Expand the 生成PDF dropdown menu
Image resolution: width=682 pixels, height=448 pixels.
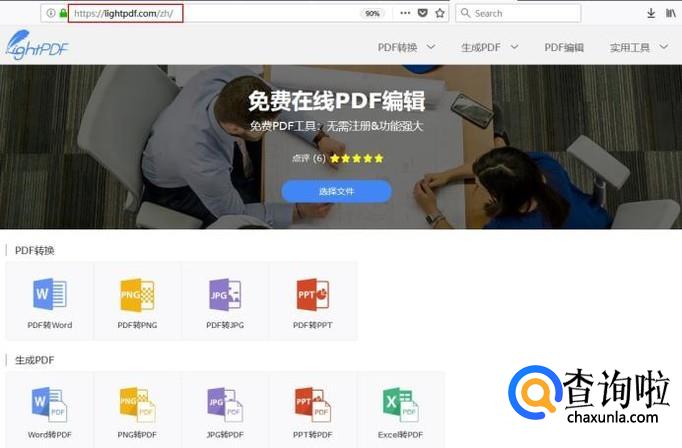(x=490, y=47)
